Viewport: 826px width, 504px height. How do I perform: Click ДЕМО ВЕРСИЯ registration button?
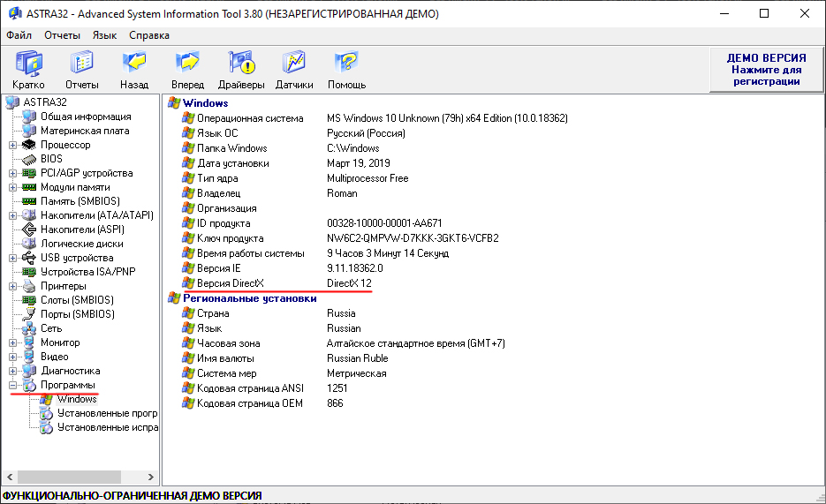point(766,70)
